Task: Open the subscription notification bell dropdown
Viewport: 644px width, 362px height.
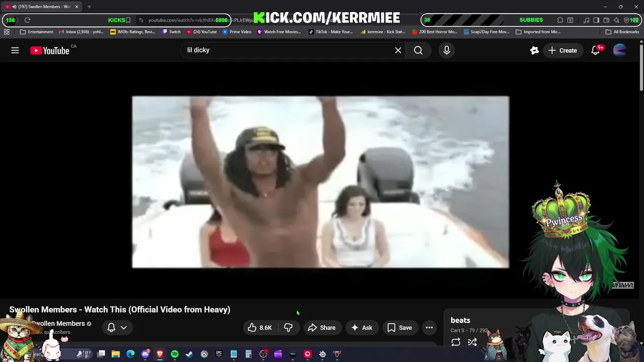Action: [x=117, y=328]
